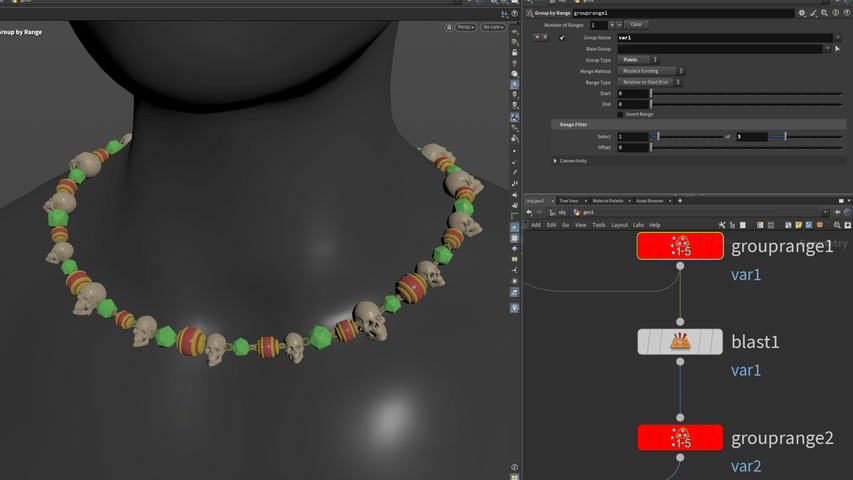Open the No cam camera dropdown

pos(493,27)
